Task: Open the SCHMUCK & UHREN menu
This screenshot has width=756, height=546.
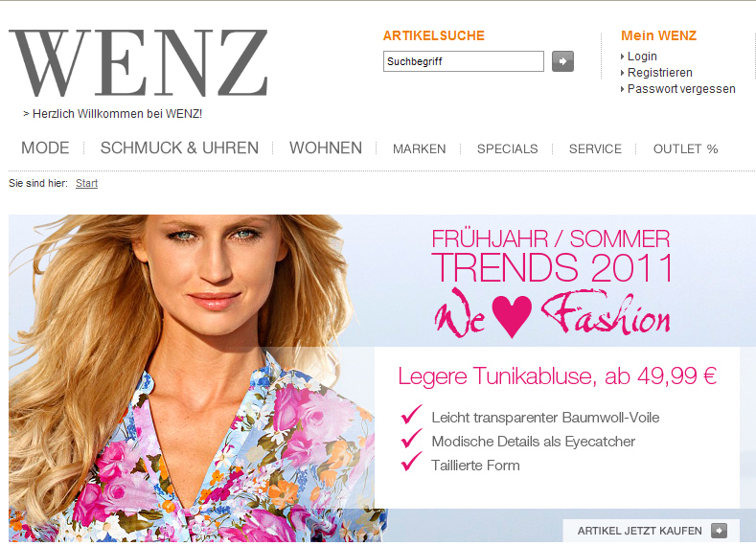Action: point(179,148)
